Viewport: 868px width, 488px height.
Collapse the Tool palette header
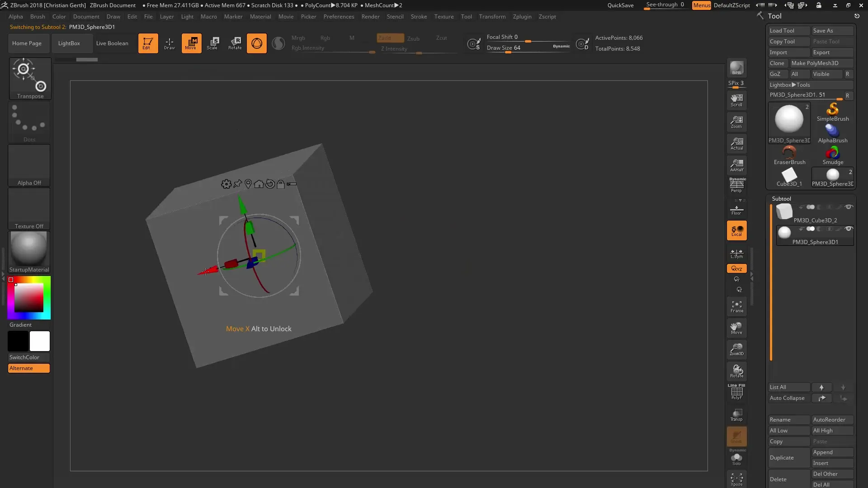point(774,16)
